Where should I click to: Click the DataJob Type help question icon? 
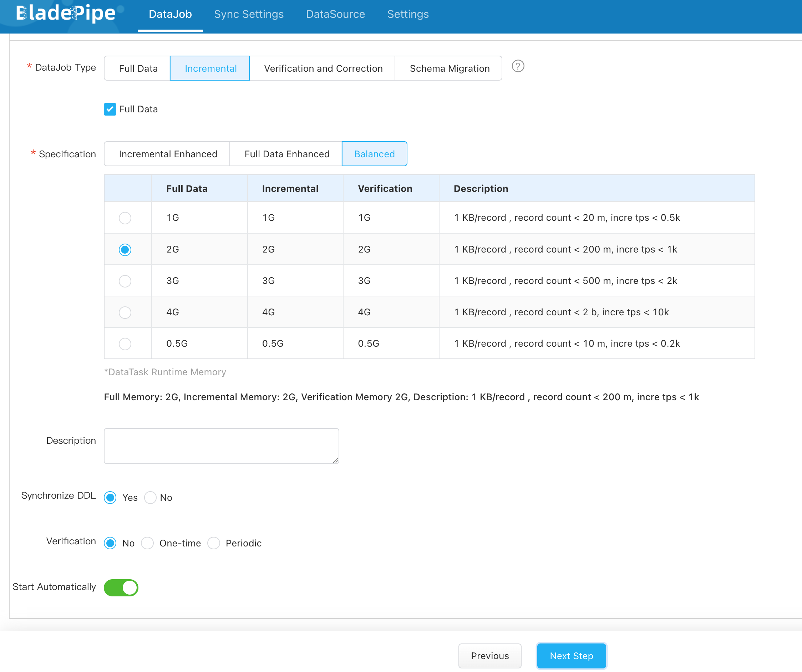click(517, 66)
